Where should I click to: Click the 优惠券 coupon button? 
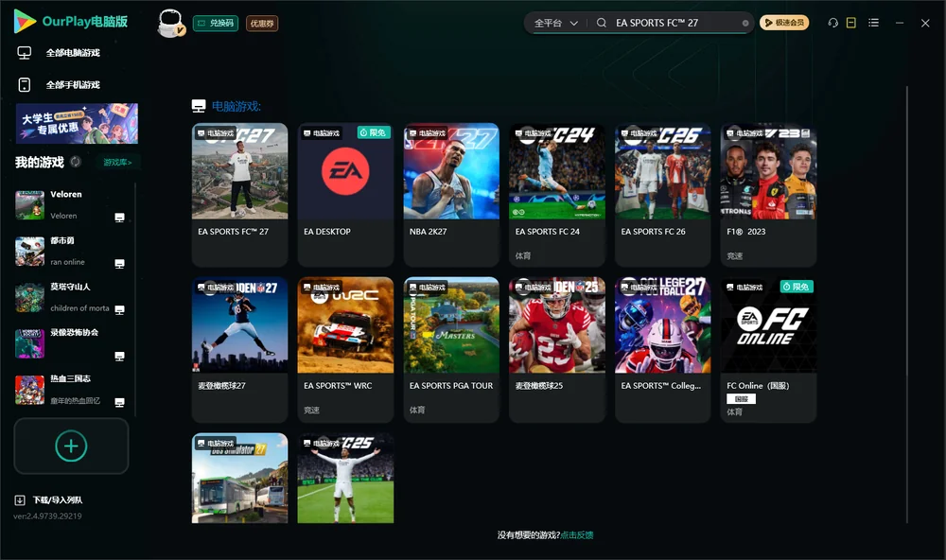coord(262,23)
